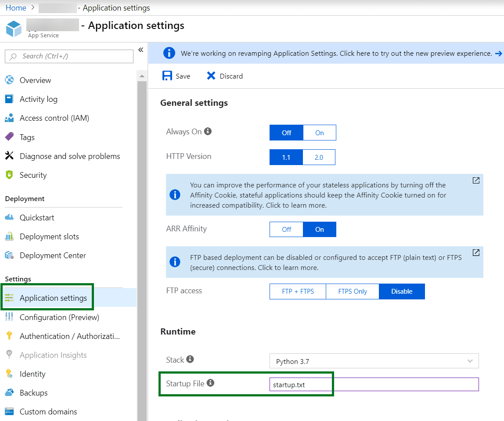This screenshot has width=504, height=421.
Task: Click Startup File info icon
Action: click(x=210, y=383)
